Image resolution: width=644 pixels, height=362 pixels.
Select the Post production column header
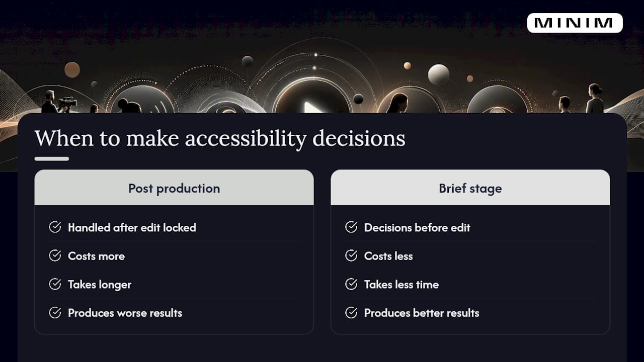[174, 188]
